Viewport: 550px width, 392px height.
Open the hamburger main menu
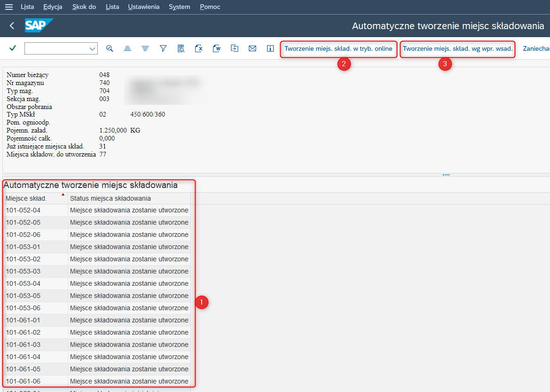coord(8,7)
